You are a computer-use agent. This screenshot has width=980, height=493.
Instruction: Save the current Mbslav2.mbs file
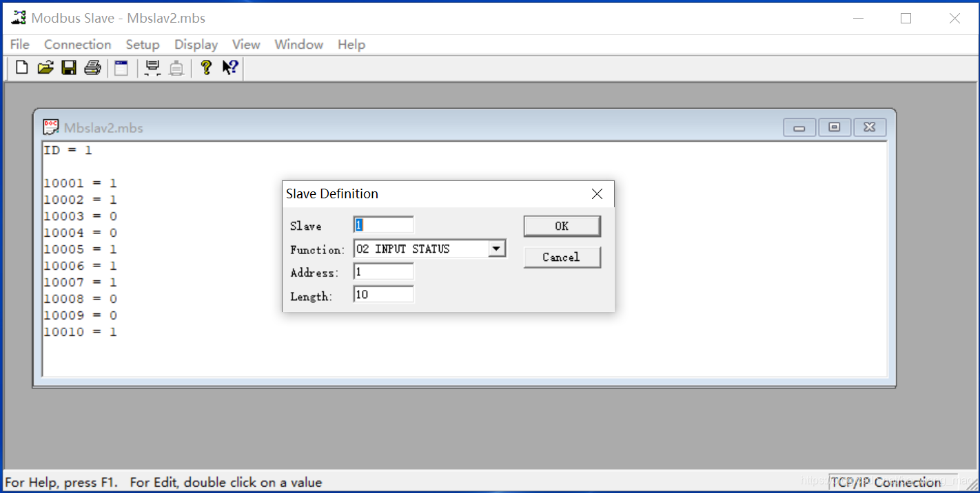click(69, 67)
